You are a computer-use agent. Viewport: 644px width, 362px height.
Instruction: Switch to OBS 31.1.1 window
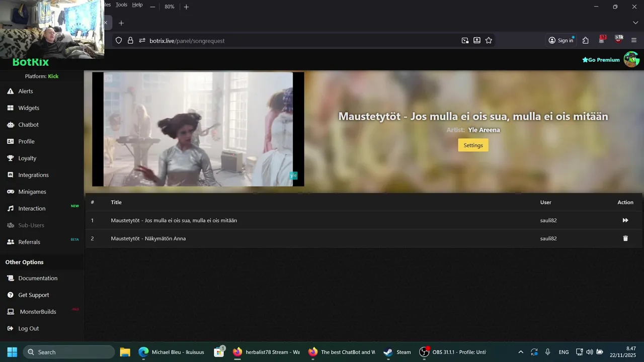pyautogui.click(x=453, y=352)
